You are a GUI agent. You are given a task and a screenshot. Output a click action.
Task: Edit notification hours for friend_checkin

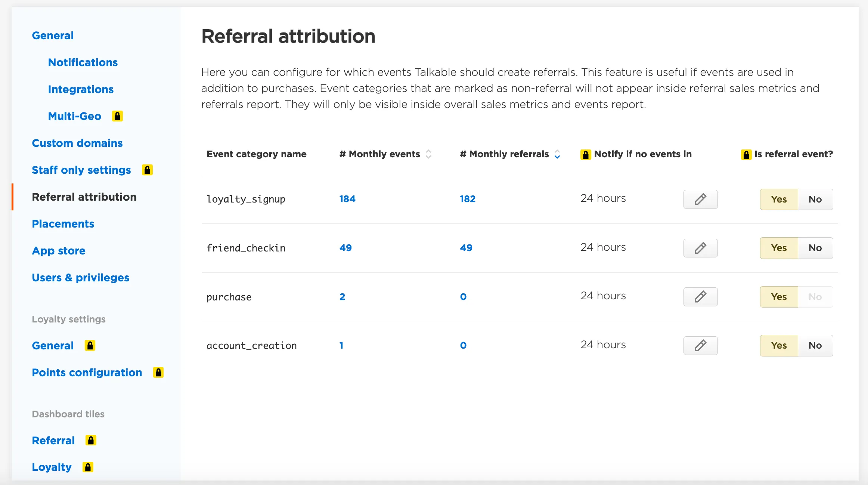[x=700, y=248]
